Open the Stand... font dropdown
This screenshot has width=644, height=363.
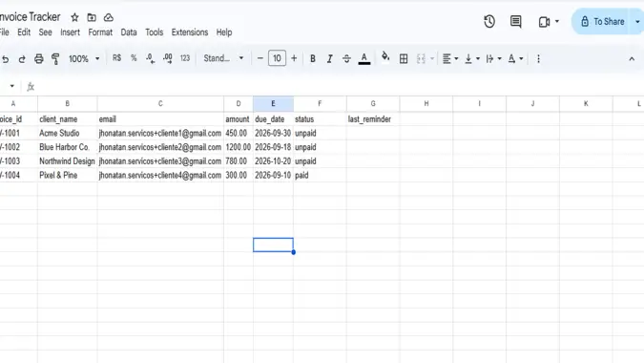coord(223,58)
